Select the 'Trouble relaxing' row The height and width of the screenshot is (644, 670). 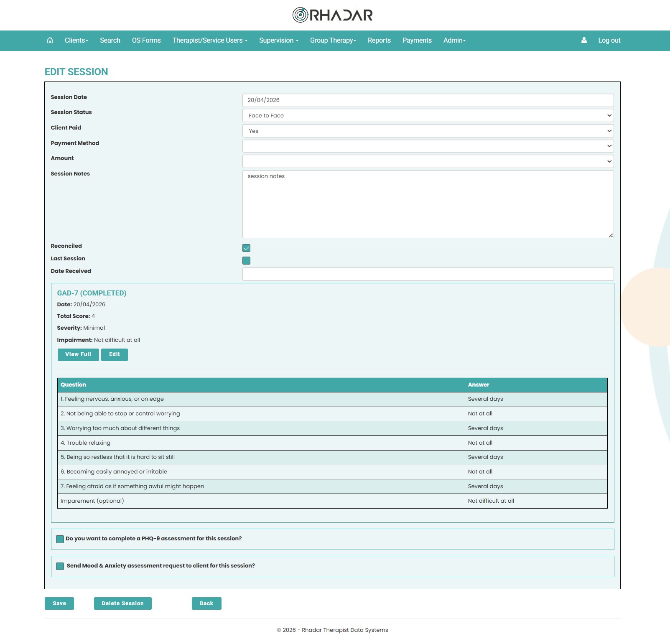[332, 443]
